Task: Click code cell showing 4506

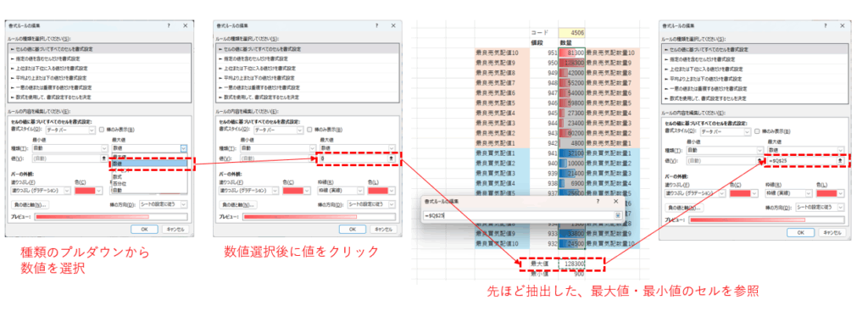Action: coord(572,33)
